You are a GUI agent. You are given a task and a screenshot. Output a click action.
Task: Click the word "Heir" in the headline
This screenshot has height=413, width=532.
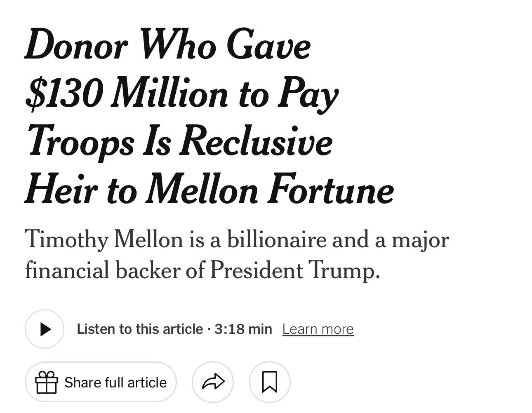pos(61,190)
